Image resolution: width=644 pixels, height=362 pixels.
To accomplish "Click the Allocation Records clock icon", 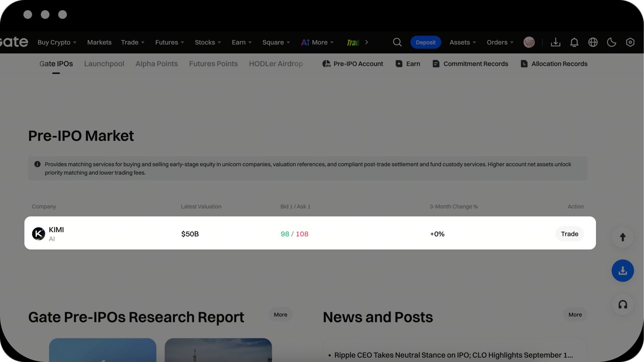I will click(x=524, y=64).
